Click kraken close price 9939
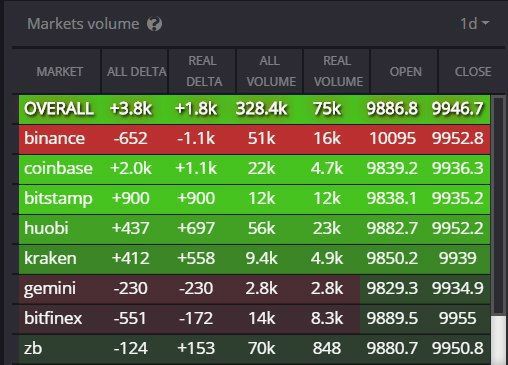 pyautogui.click(x=458, y=258)
